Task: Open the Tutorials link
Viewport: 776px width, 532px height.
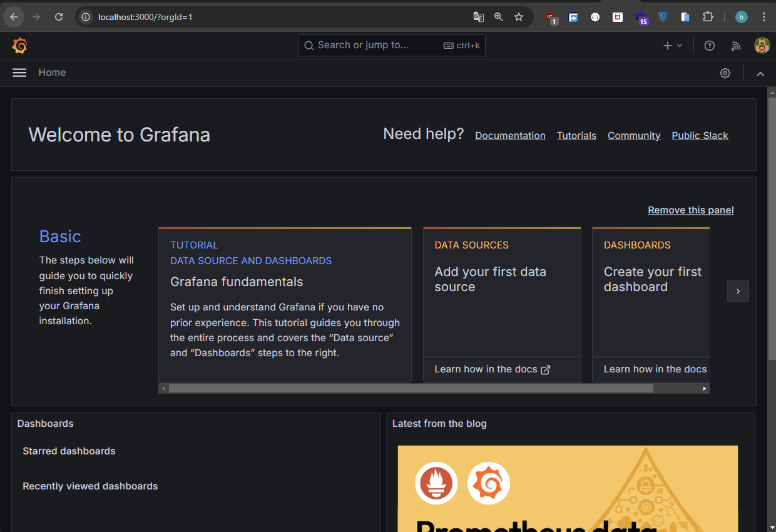Action: tap(576, 135)
